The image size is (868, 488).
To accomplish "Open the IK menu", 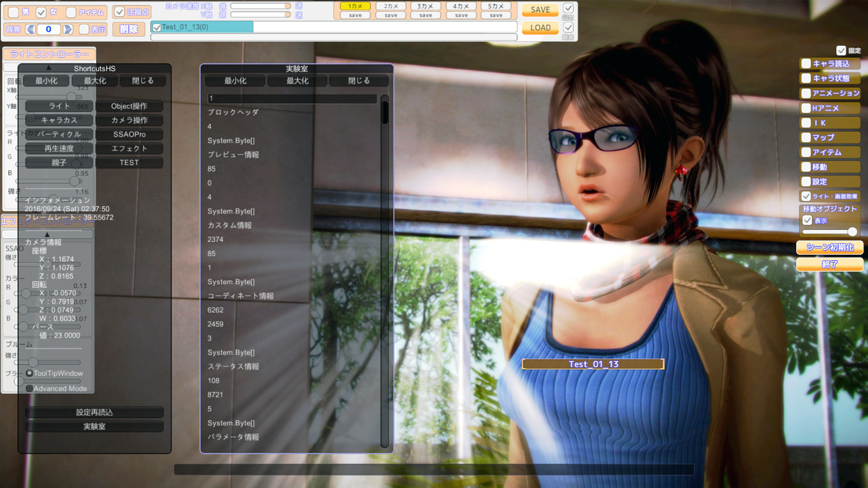I will [830, 123].
